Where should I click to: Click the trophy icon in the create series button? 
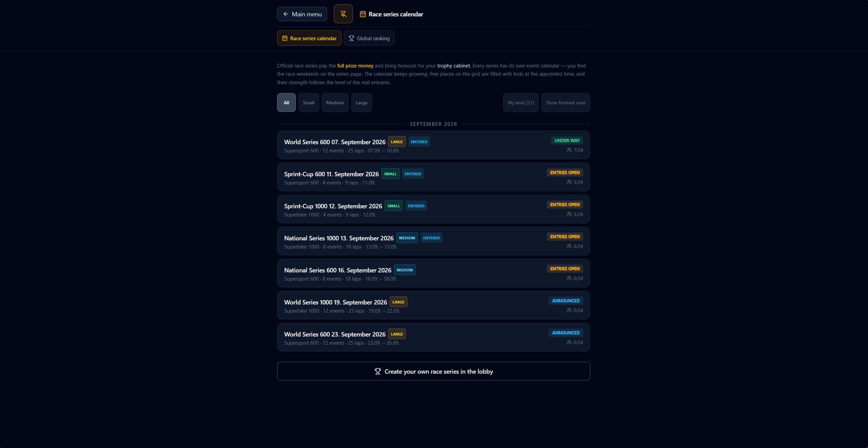[377, 372]
